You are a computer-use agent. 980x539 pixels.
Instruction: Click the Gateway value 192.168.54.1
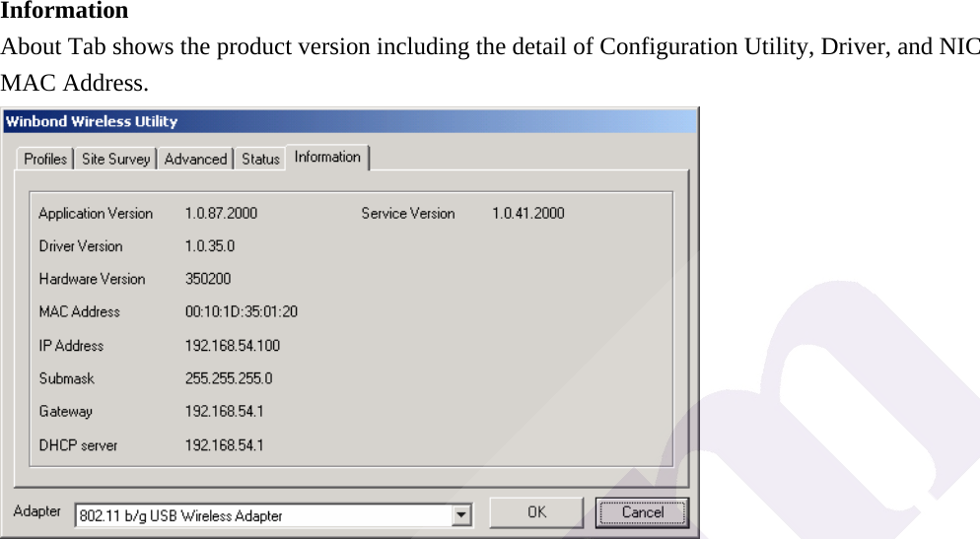(x=225, y=411)
